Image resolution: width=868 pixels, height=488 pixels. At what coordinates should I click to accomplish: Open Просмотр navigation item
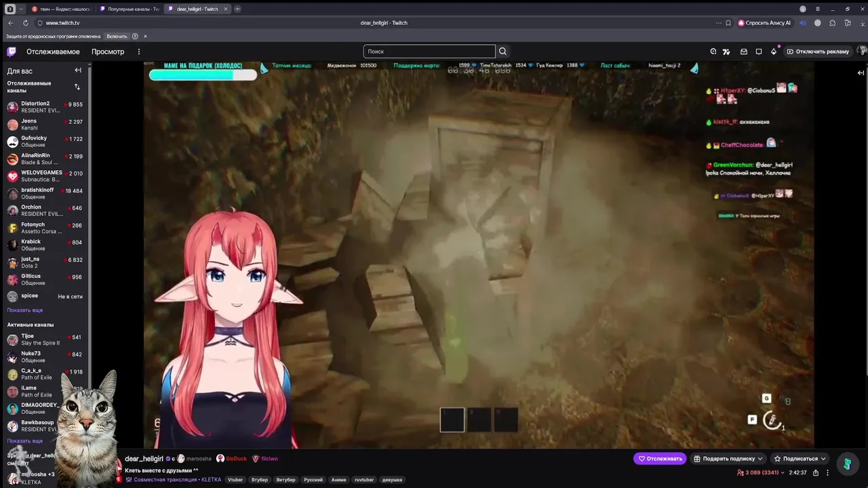[x=108, y=52]
